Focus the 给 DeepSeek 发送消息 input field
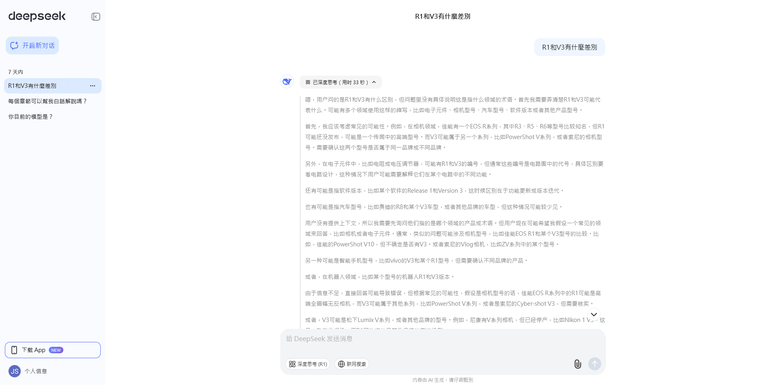780x385 pixels. click(x=443, y=339)
